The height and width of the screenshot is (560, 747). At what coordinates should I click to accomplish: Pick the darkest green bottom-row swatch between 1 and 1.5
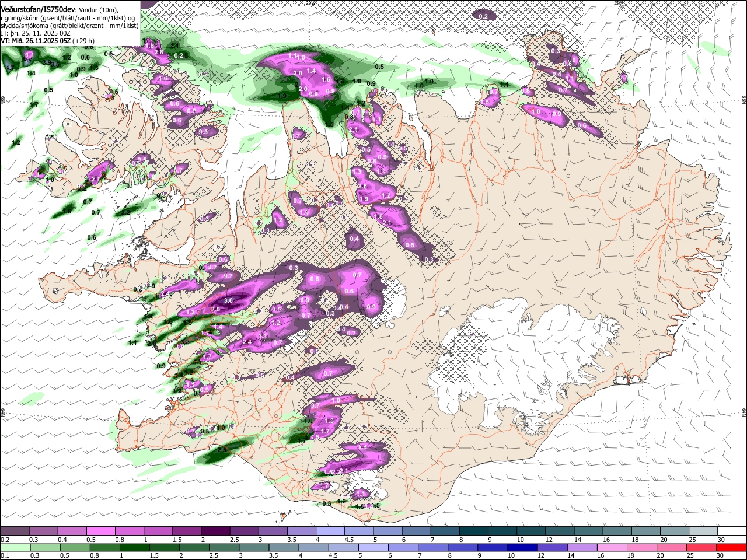click(134, 547)
